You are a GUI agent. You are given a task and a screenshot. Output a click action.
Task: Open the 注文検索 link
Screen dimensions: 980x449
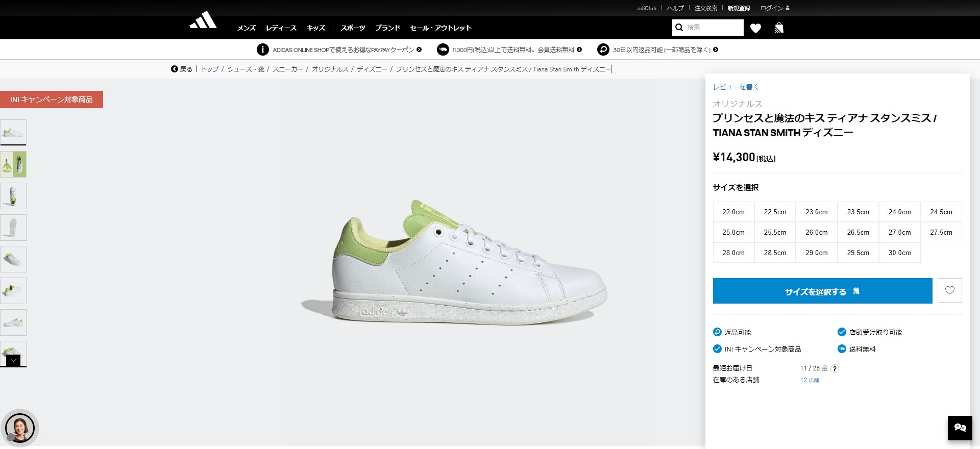point(706,8)
